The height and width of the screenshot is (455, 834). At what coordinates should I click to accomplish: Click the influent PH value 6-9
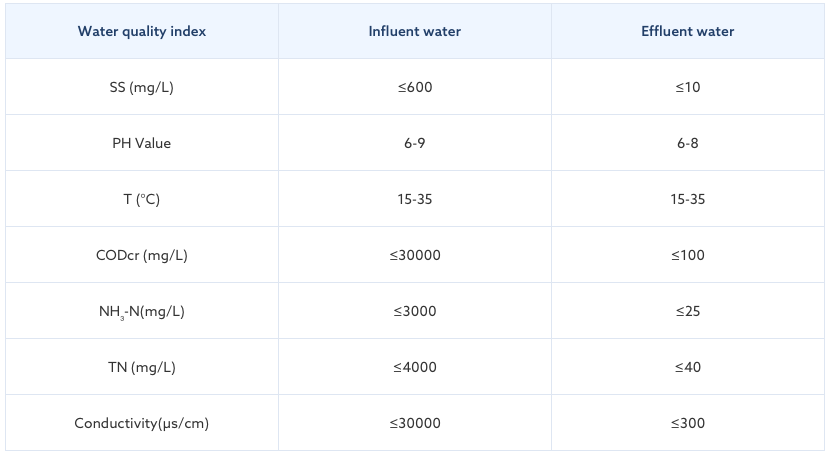point(414,143)
